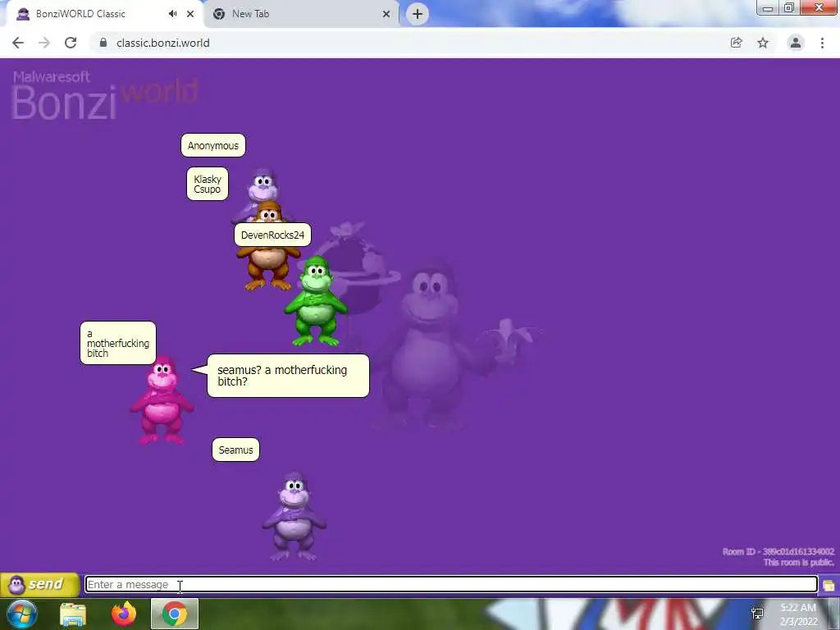
Task: Go forward in browser history
Action: [x=44, y=43]
